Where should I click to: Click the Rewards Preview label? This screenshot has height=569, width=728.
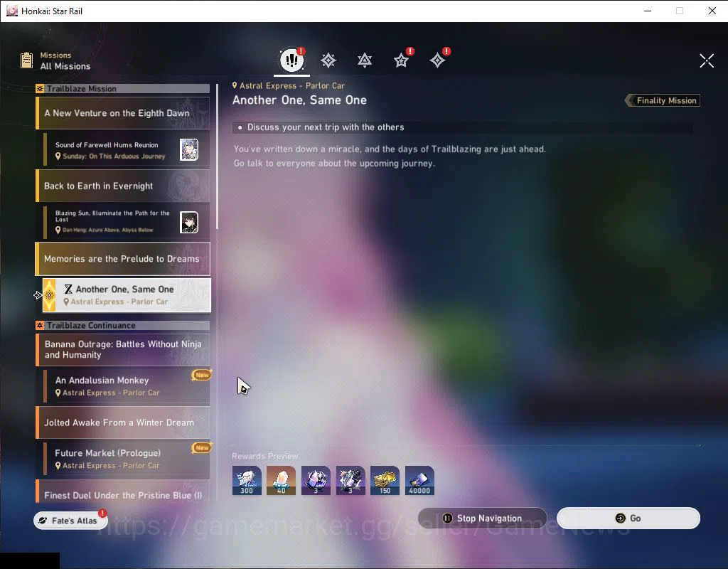264,456
